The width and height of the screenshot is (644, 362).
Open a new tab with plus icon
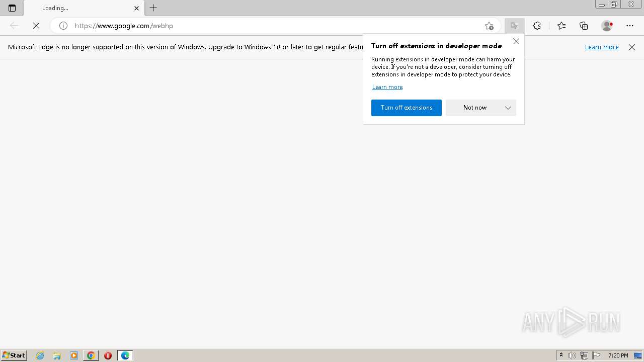pos(153,8)
